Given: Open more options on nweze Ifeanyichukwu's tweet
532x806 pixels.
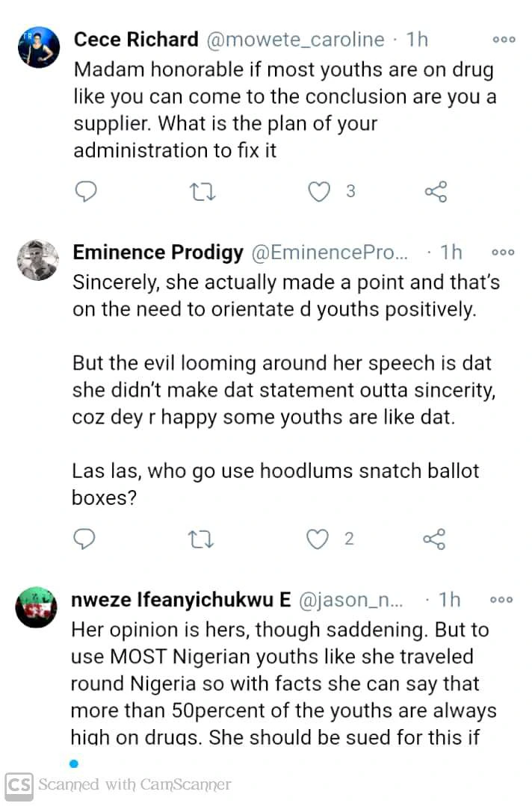Looking at the screenshot, I should tap(502, 599).
